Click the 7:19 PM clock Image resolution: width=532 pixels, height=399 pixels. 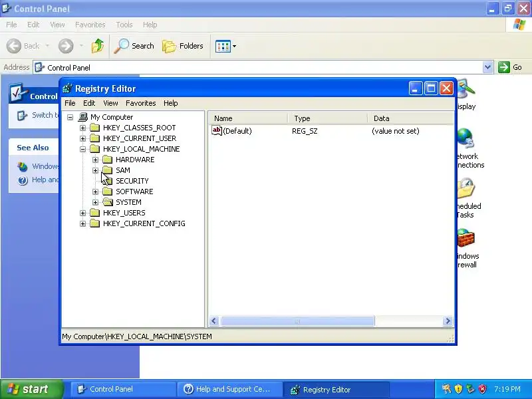(x=507, y=389)
